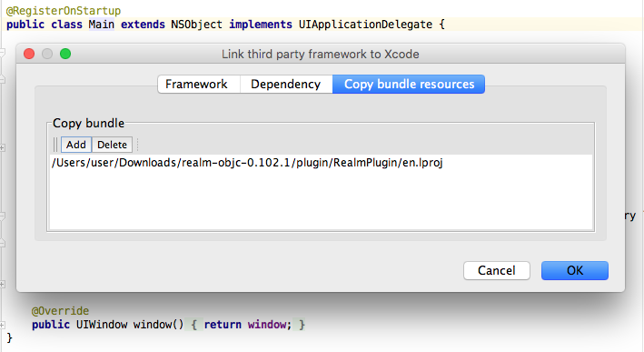The height and width of the screenshot is (352, 644).
Task: Click the red close window button
Action: pos(29,54)
